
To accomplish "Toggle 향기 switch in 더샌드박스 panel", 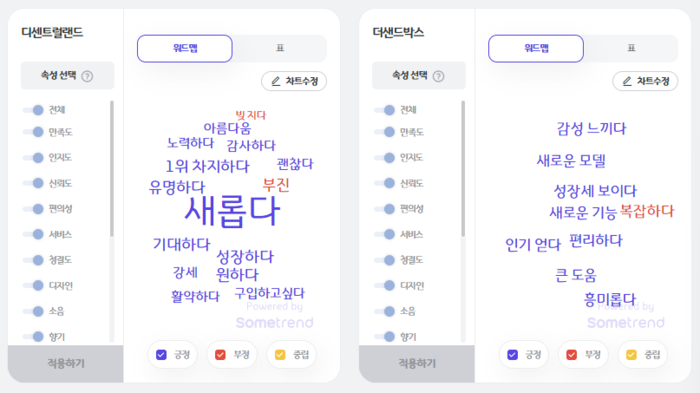I will point(384,336).
